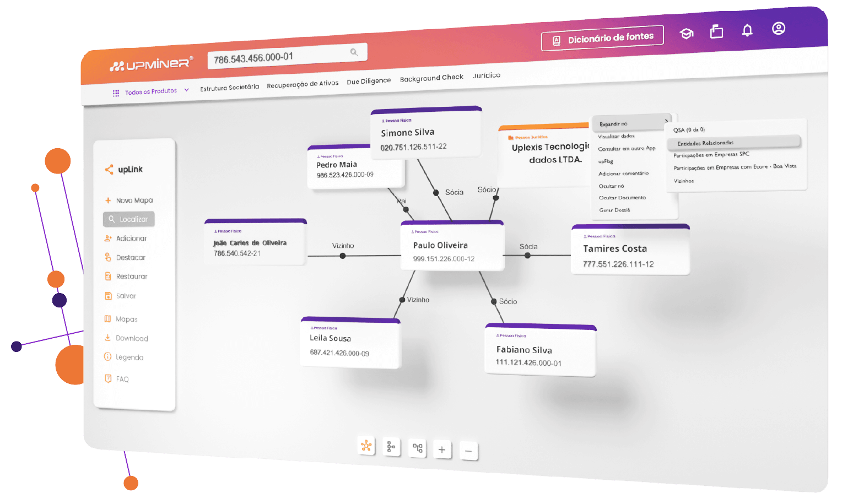Image resolution: width=842 pixels, height=504 pixels.
Task: Open the notifications bell
Action: point(747,30)
